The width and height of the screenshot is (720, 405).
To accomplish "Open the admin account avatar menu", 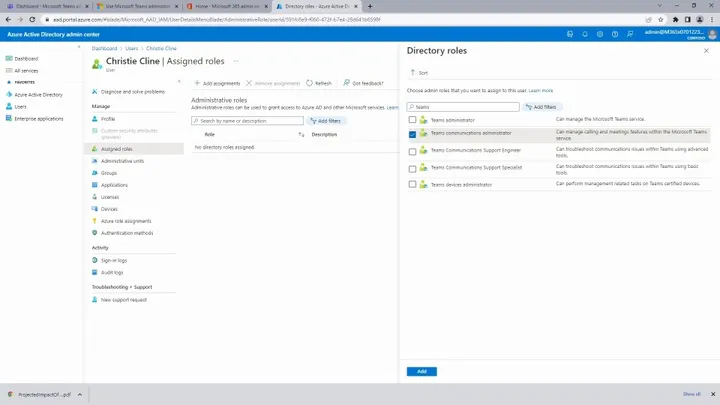I will pyautogui.click(x=712, y=34).
